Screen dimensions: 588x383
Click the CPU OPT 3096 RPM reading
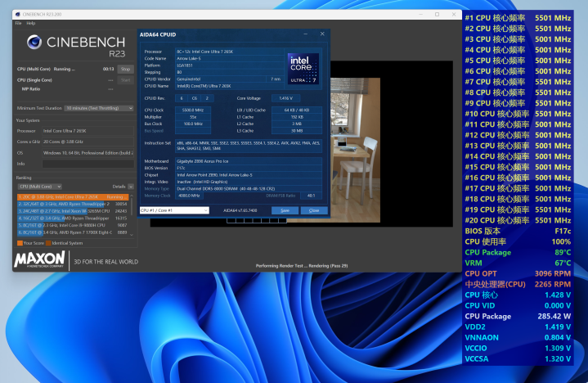(x=518, y=274)
